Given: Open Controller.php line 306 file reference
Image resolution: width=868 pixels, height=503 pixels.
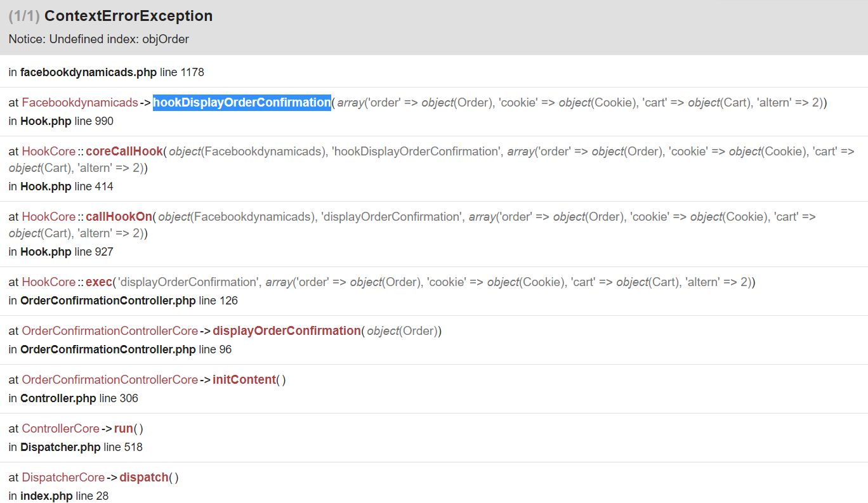Looking at the screenshot, I should 58,398.
